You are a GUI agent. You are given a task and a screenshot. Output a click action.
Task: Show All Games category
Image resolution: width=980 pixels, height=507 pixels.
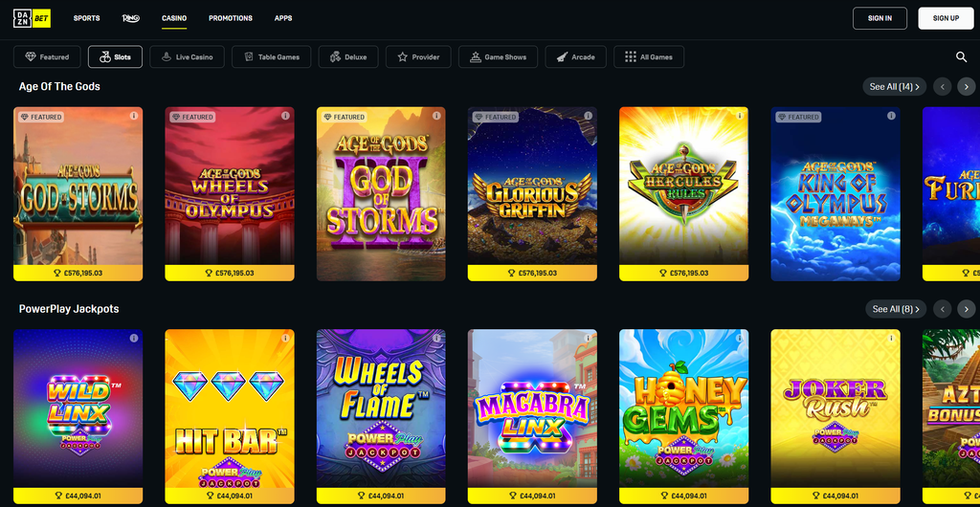coord(649,56)
